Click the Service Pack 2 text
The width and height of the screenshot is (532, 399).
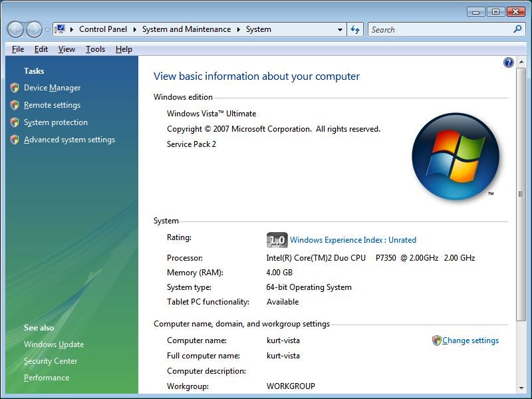coord(192,144)
